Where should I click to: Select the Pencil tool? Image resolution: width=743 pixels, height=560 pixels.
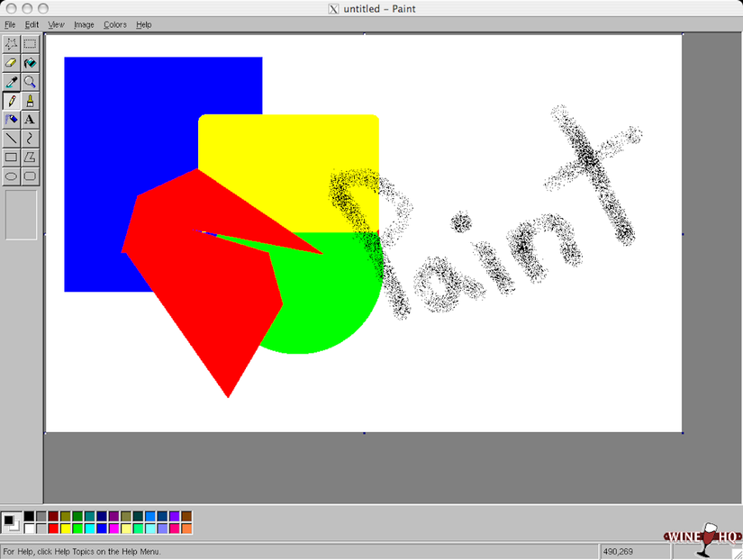click(10, 100)
